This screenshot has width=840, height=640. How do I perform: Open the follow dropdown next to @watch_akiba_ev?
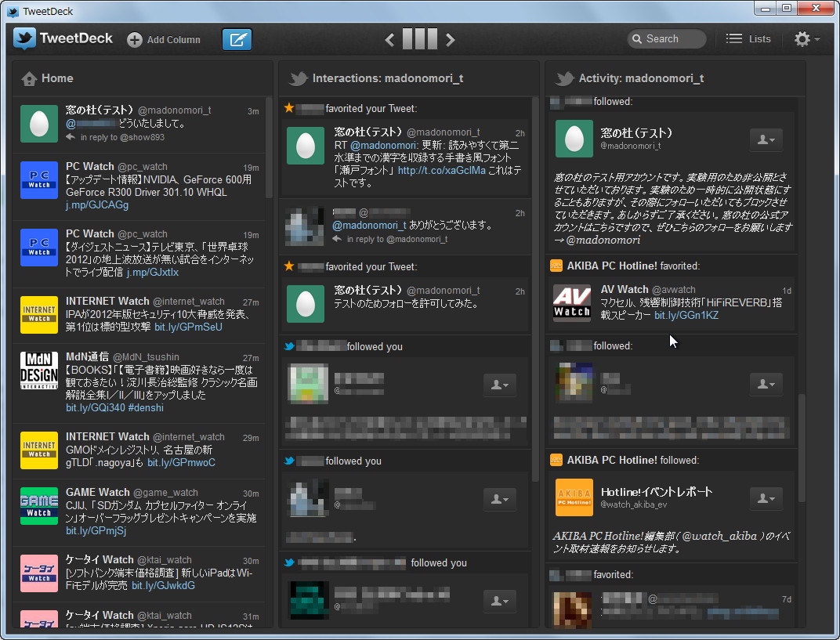(x=766, y=498)
